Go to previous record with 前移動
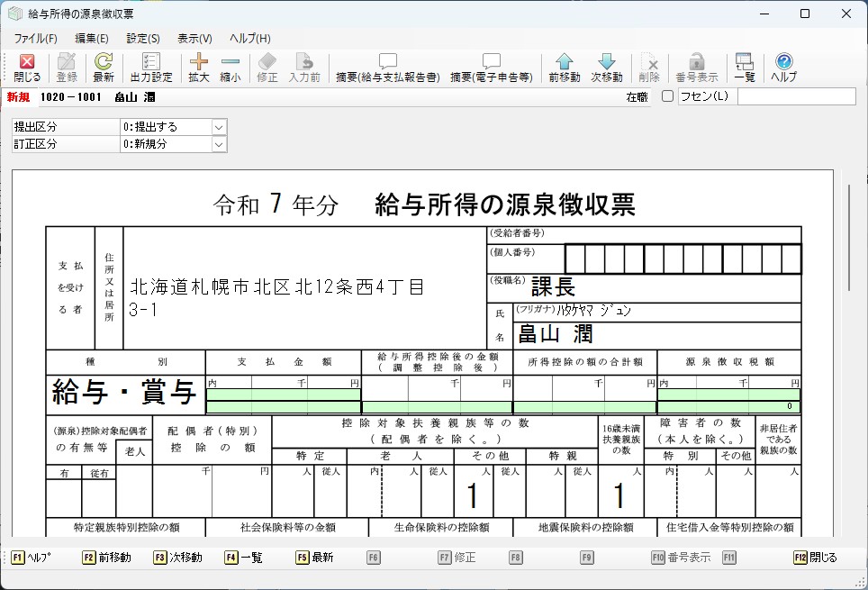 click(x=564, y=68)
